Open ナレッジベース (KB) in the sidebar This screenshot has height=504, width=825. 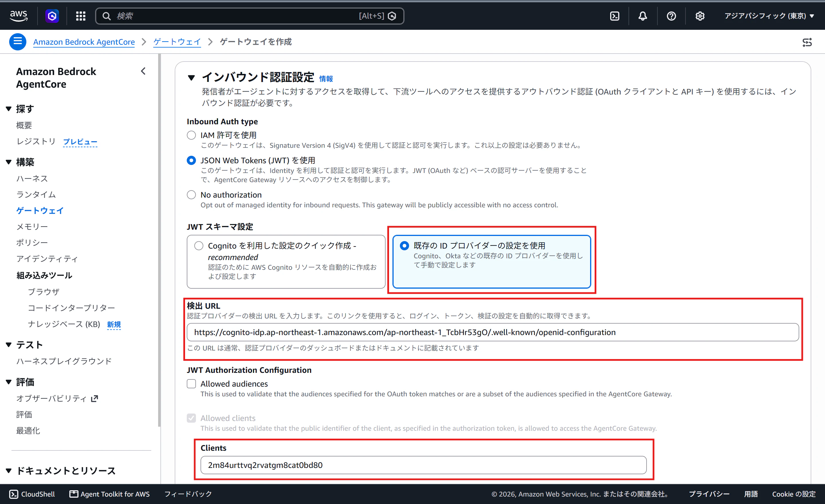pyautogui.click(x=64, y=324)
